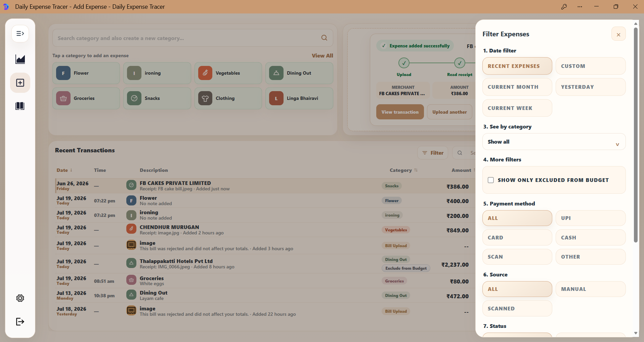Click the Layam cafe description
Screen dimensions: 644x342
coord(152,299)
